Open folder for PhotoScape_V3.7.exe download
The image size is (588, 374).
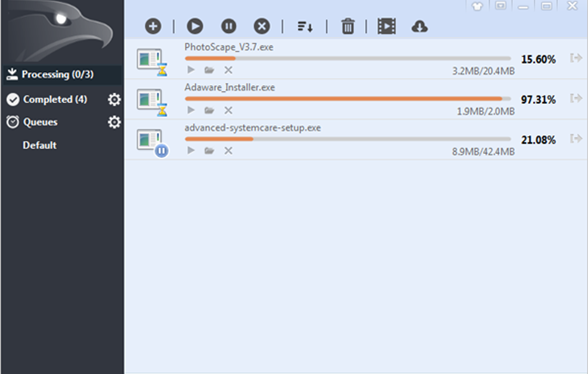pyautogui.click(x=209, y=70)
